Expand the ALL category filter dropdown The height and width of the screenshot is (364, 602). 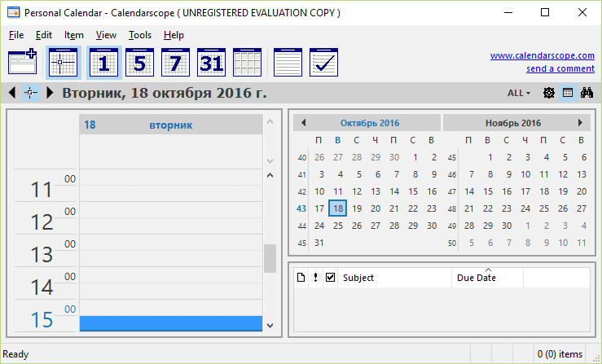[x=519, y=93]
